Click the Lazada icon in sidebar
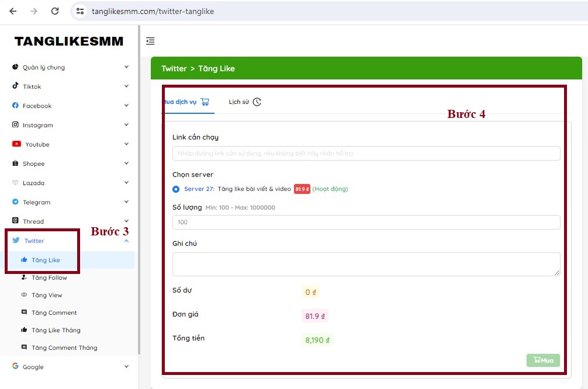 coord(15,182)
